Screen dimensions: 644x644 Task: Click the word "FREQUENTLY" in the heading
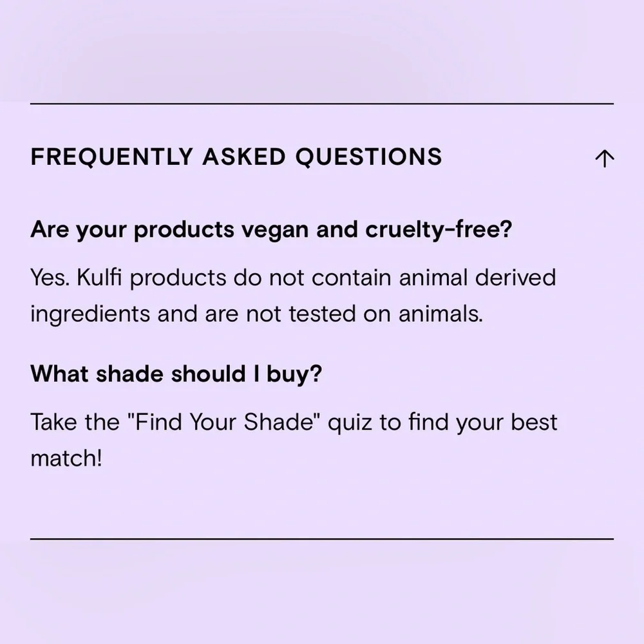tap(111, 157)
